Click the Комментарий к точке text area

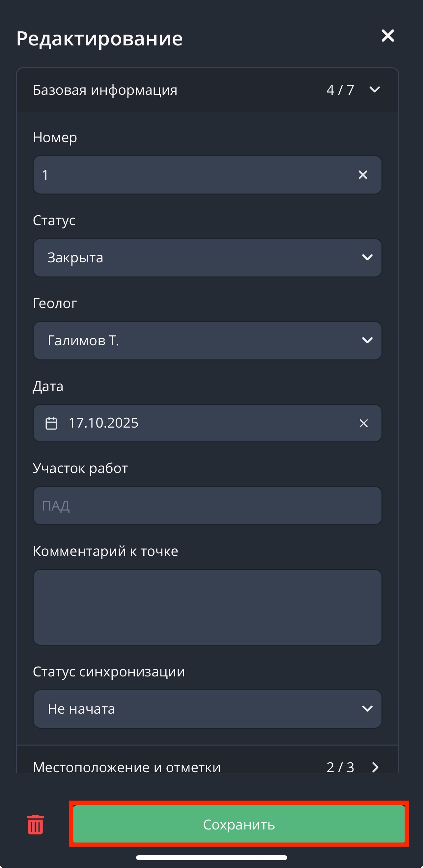(207, 607)
